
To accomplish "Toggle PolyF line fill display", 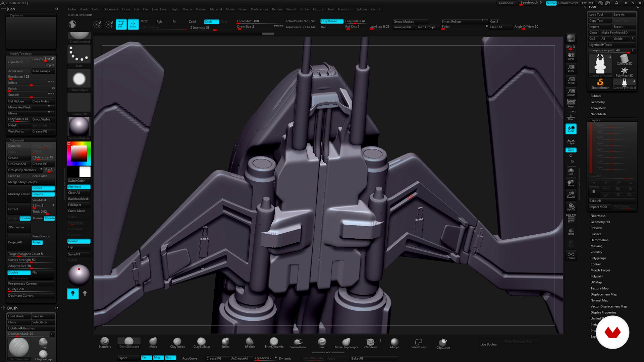I will tap(571, 219).
